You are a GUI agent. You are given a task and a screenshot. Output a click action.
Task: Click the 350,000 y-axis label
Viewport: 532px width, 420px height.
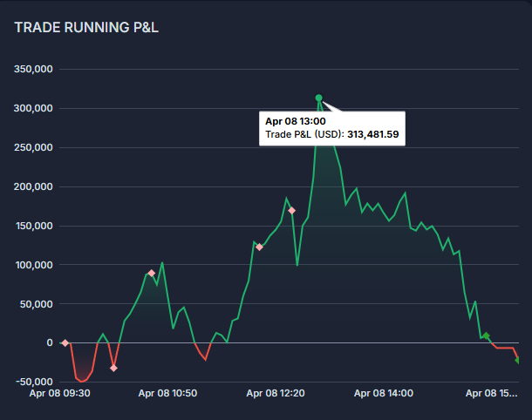pyautogui.click(x=33, y=69)
